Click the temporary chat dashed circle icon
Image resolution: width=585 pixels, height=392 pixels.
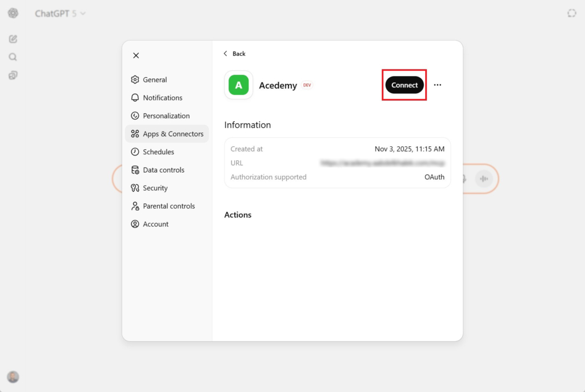[571, 13]
